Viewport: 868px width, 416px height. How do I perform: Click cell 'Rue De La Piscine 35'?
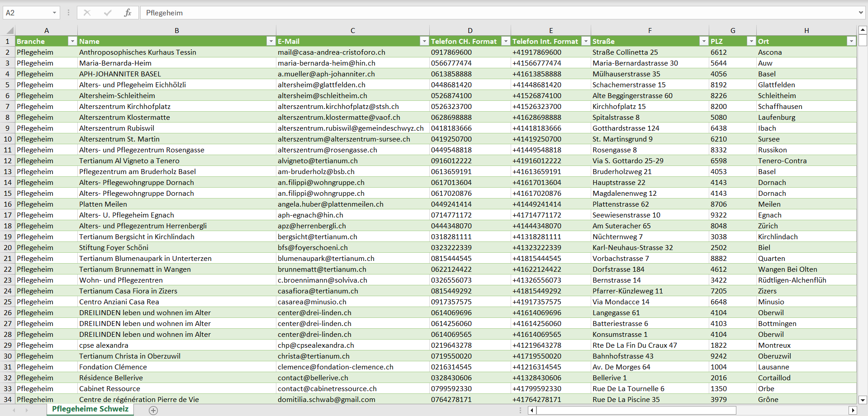(x=650, y=399)
